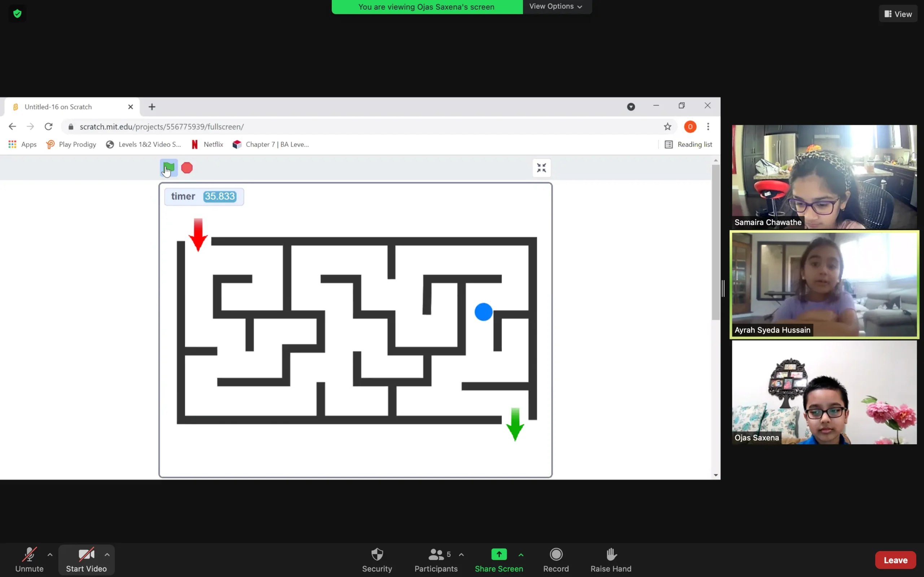Click the Record icon in toolbar
This screenshot has height=577, width=924.
tap(556, 555)
